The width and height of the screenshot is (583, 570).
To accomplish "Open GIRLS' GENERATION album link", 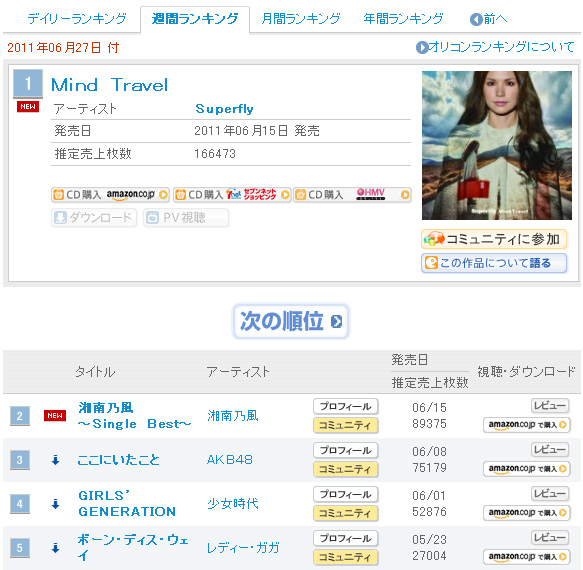I will [x=127, y=504].
